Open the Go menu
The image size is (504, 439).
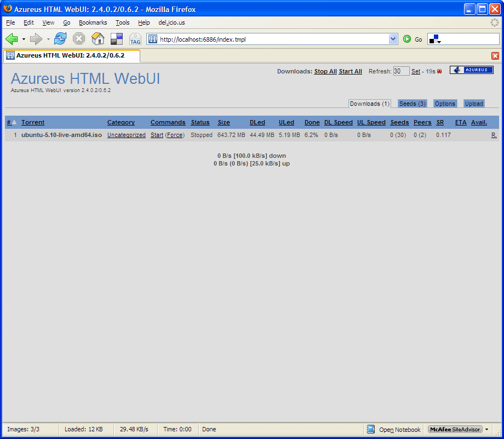(66, 22)
